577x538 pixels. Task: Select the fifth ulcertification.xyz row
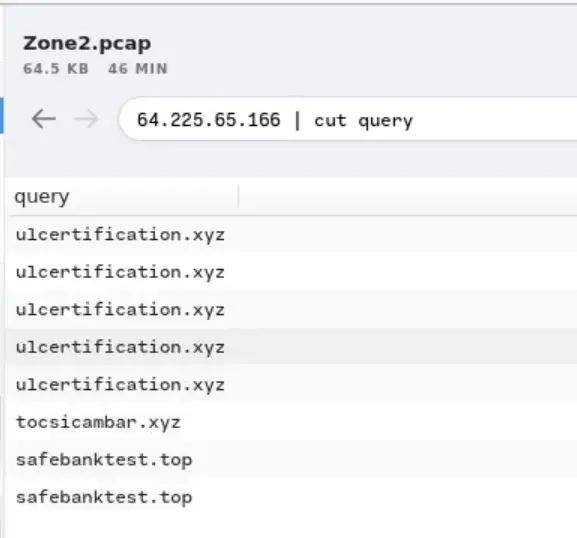coord(291,385)
